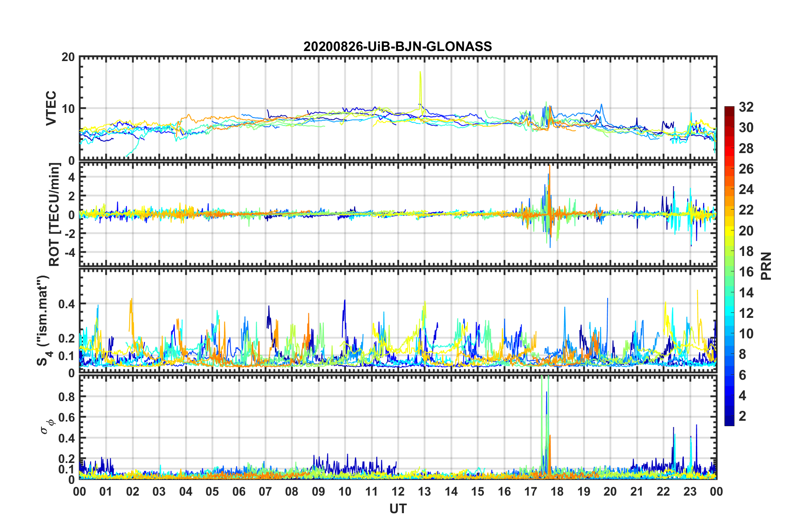Screen dimensions: 796x532
Task: Click the S4 ("ism.mat") axis label
Action: 44,320
